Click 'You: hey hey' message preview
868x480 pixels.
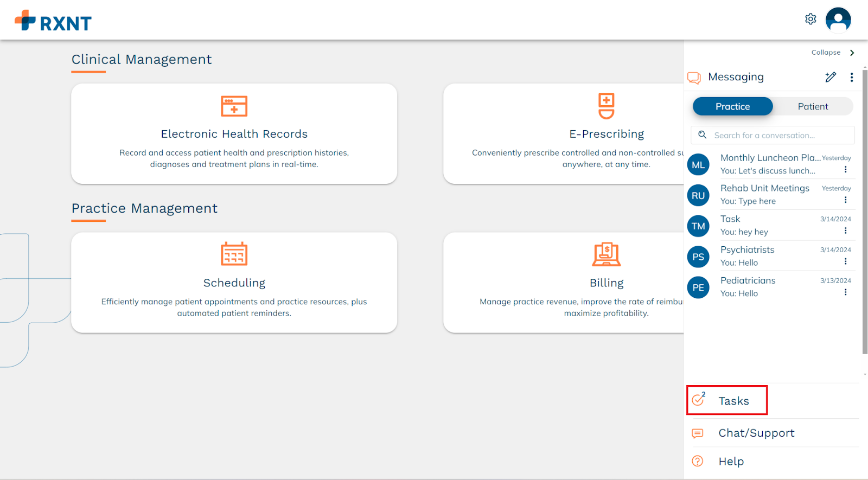tap(744, 232)
